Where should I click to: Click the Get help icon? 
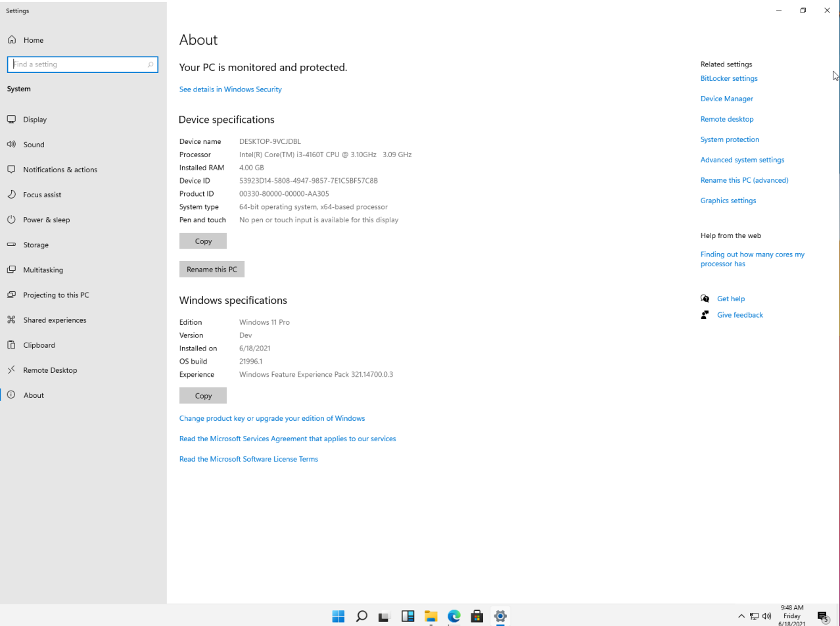click(x=705, y=299)
